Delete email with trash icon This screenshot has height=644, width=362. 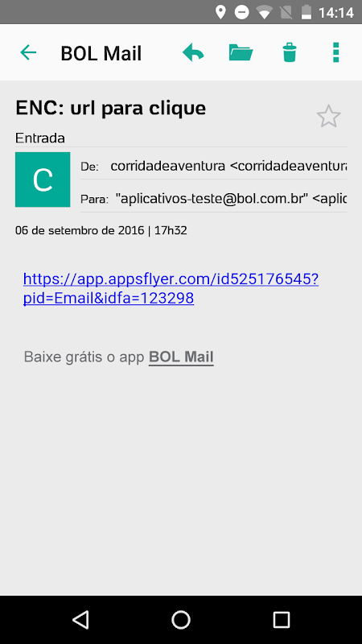290,52
